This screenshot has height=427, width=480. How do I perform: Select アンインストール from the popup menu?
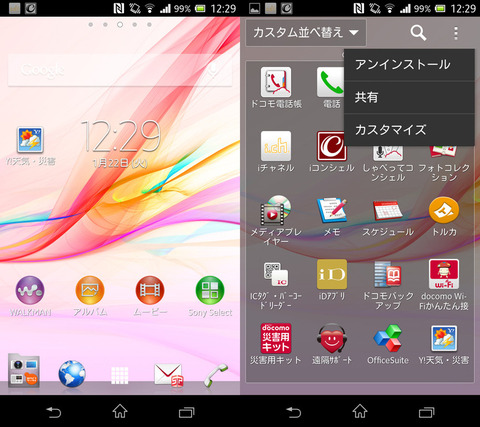(x=409, y=65)
